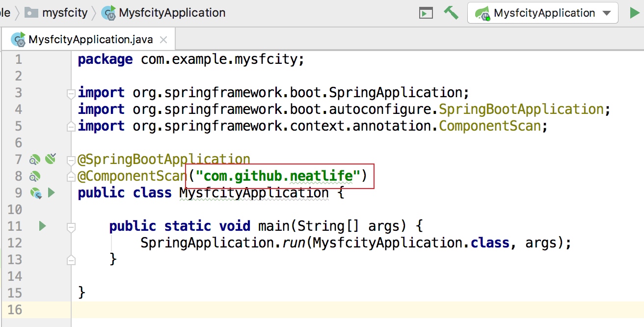Click the fold end marker on line 5
The image size is (644, 327).
[x=71, y=126]
